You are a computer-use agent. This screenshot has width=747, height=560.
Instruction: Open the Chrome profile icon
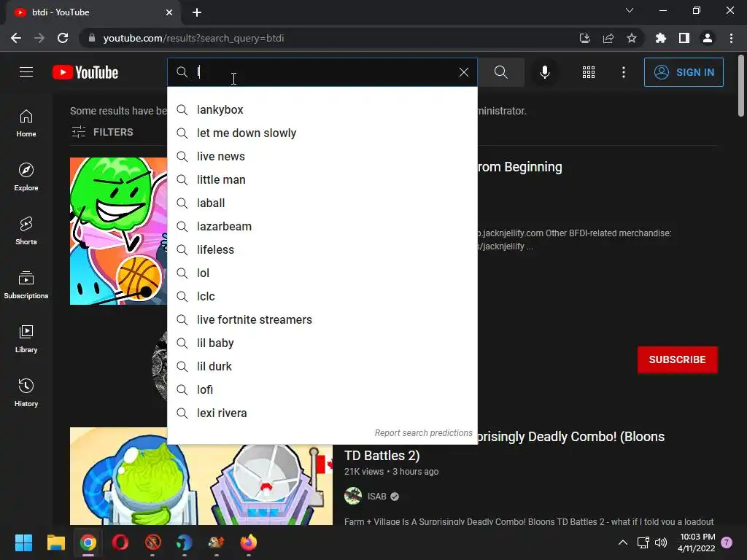pos(708,38)
